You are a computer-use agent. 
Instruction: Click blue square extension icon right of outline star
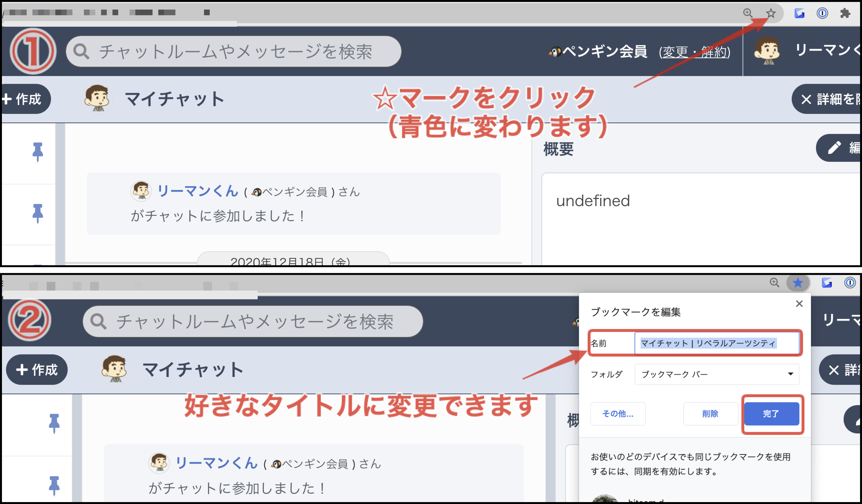point(799,13)
